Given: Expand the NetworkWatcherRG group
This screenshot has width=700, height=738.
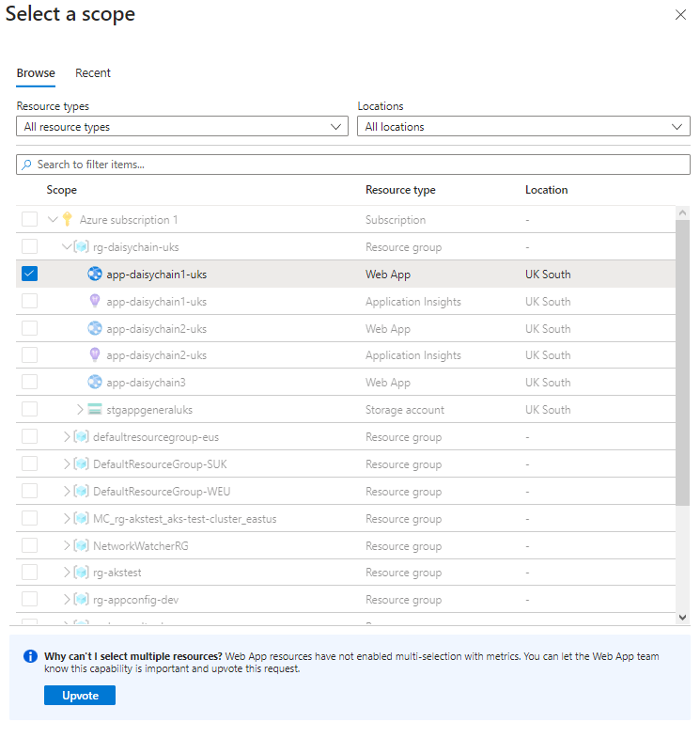Looking at the screenshot, I should 67,545.
